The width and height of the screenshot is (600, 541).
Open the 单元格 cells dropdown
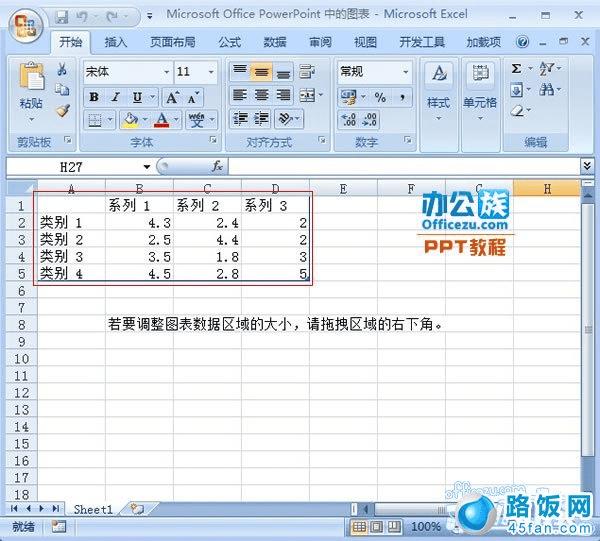(x=480, y=94)
